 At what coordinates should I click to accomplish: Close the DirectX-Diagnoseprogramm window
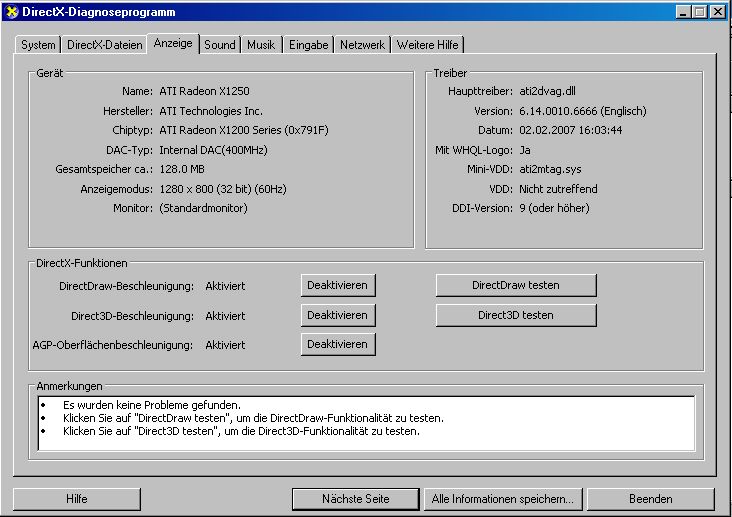click(718, 12)
